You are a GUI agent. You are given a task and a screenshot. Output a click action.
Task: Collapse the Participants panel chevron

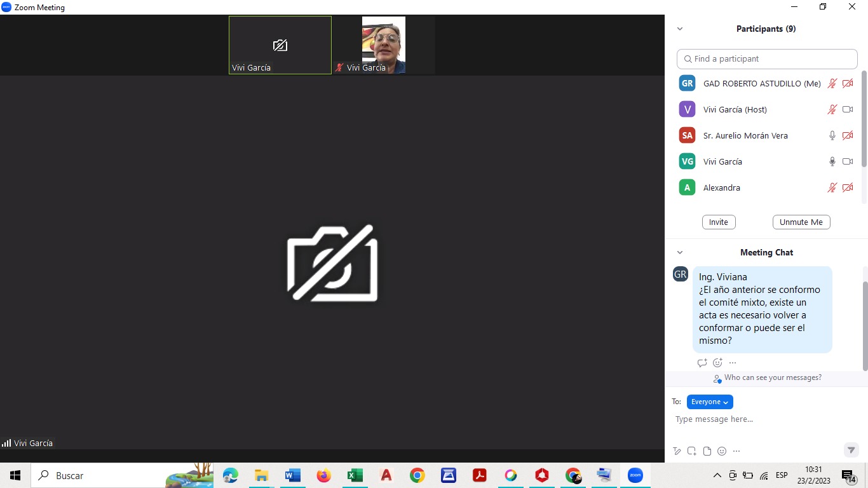tap(680, 29)
